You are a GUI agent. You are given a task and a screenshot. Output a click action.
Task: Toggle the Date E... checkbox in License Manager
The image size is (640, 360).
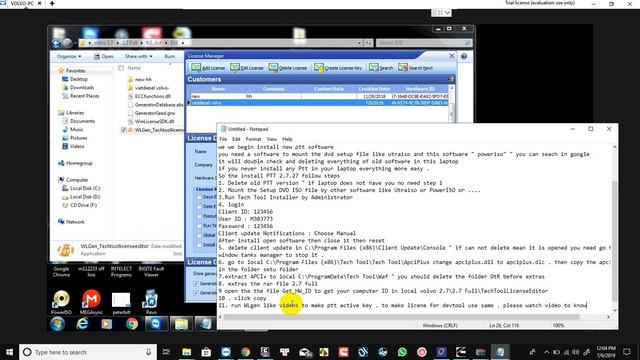pyautogui.click(x=199, y=207)
